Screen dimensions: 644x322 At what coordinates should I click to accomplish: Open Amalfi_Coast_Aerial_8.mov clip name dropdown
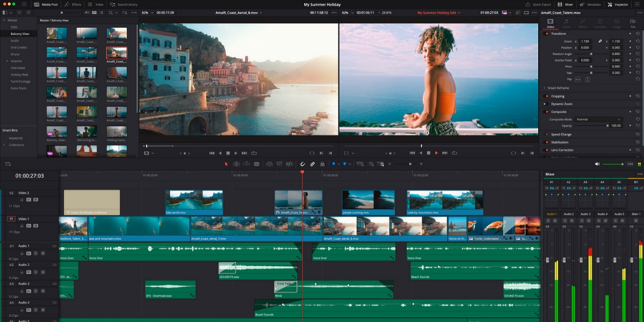238,13
